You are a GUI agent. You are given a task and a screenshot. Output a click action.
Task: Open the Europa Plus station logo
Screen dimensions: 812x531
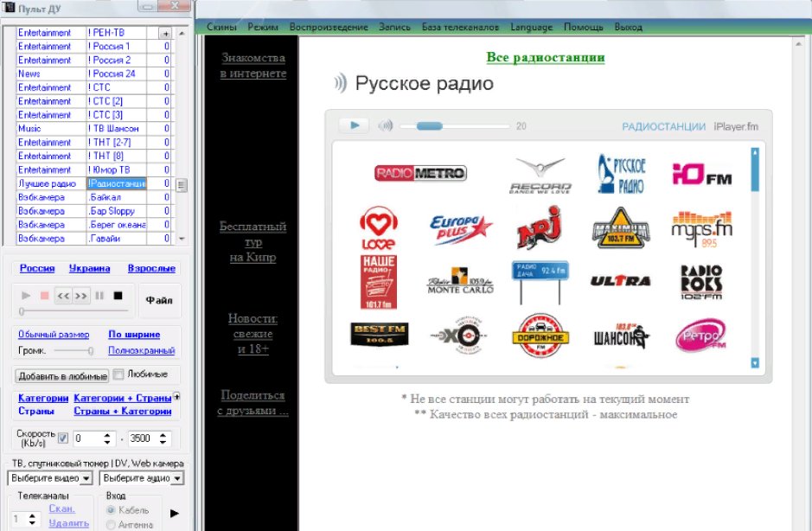(461, 227)
